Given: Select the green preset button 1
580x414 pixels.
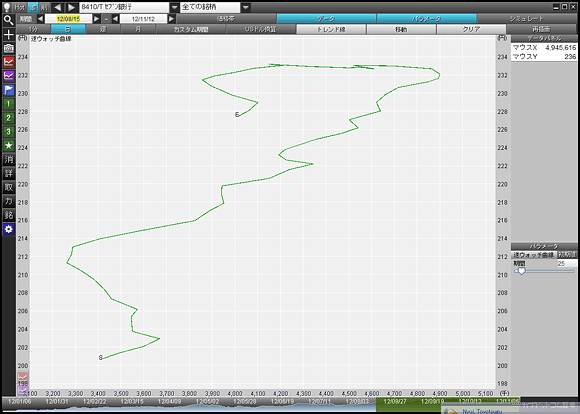Looking at the screenshot, I should tap(9, 104).
